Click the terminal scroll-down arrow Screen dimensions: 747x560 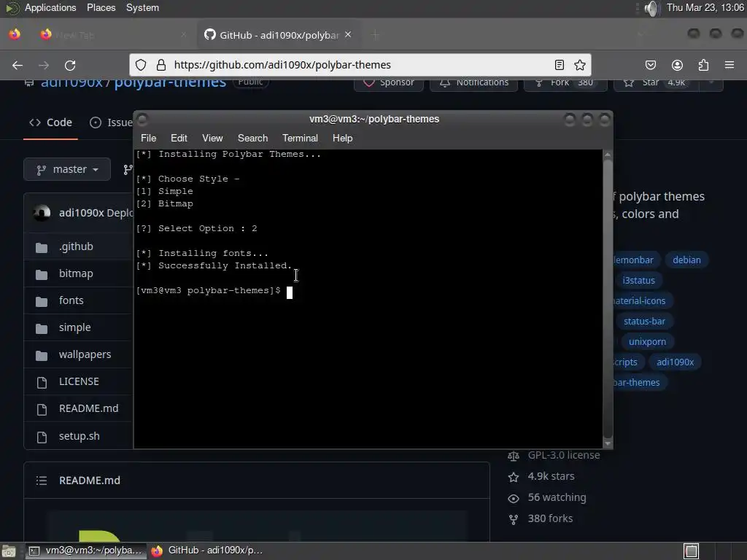[x=608, y=443]
